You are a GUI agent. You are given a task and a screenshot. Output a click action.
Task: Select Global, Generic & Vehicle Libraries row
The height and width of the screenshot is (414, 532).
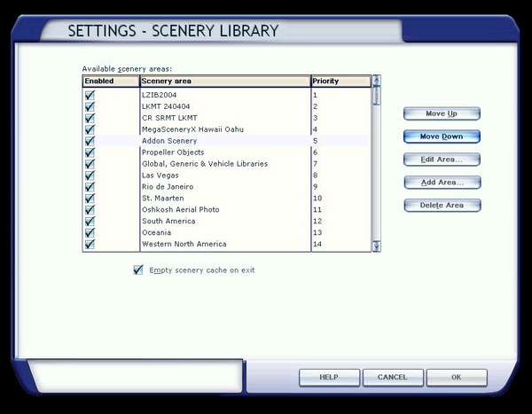227,164
